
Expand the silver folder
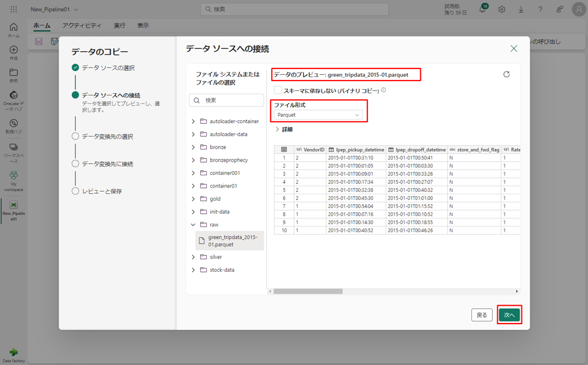tap(193, 257)
